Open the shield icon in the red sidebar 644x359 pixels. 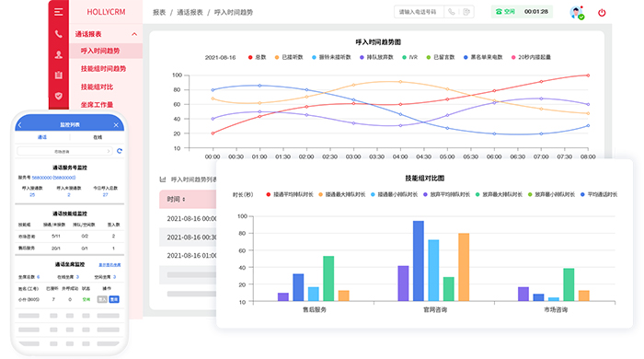click(x=58, y=96)
